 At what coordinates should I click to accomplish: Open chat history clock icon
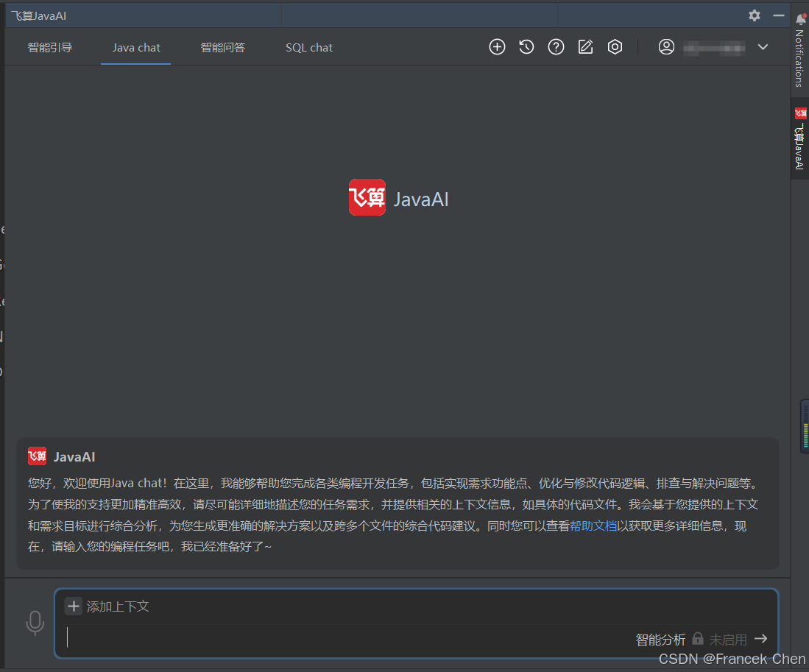coord(526,47)
